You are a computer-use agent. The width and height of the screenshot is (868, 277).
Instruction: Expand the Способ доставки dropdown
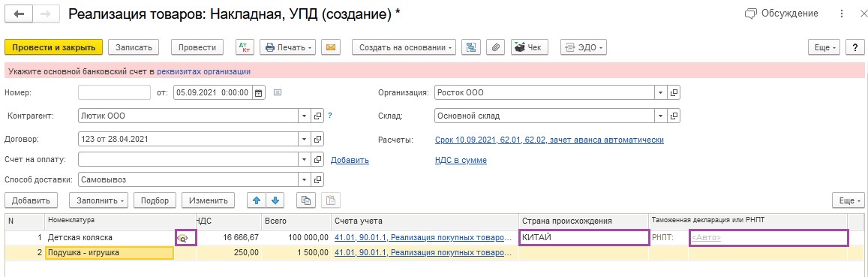[304, 179]
